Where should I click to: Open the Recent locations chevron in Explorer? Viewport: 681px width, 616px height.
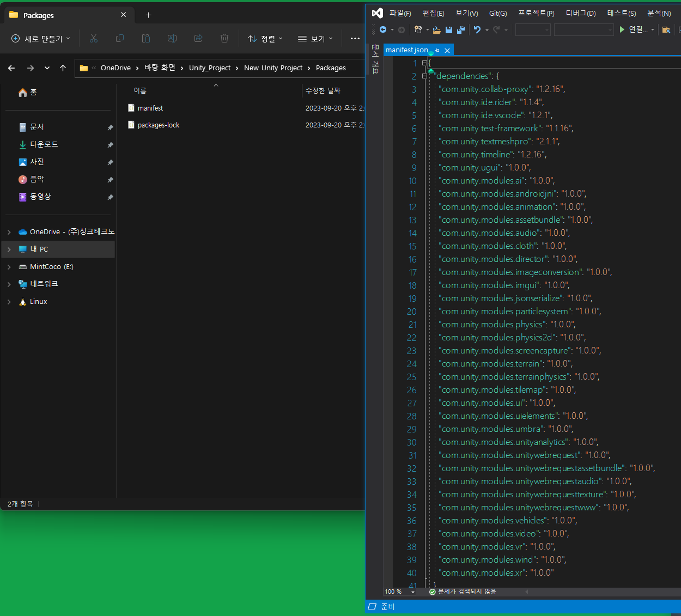tap(47, 68)
